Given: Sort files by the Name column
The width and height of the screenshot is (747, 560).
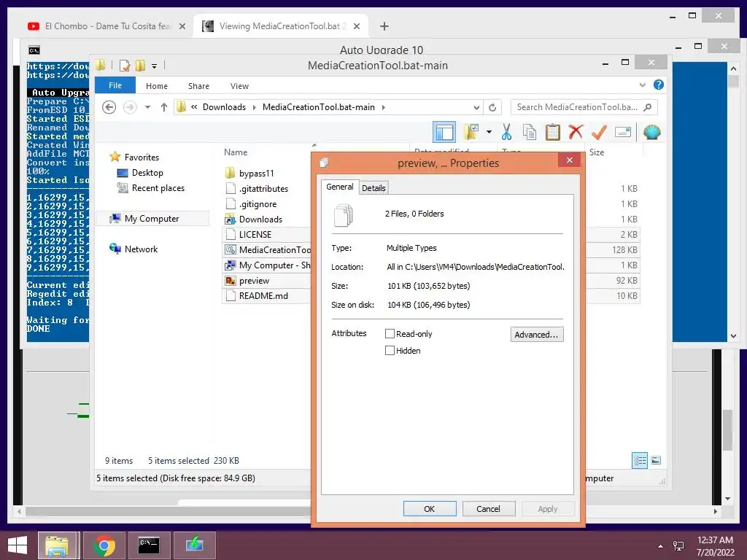Looking at the screenshot, I should 236,152.
